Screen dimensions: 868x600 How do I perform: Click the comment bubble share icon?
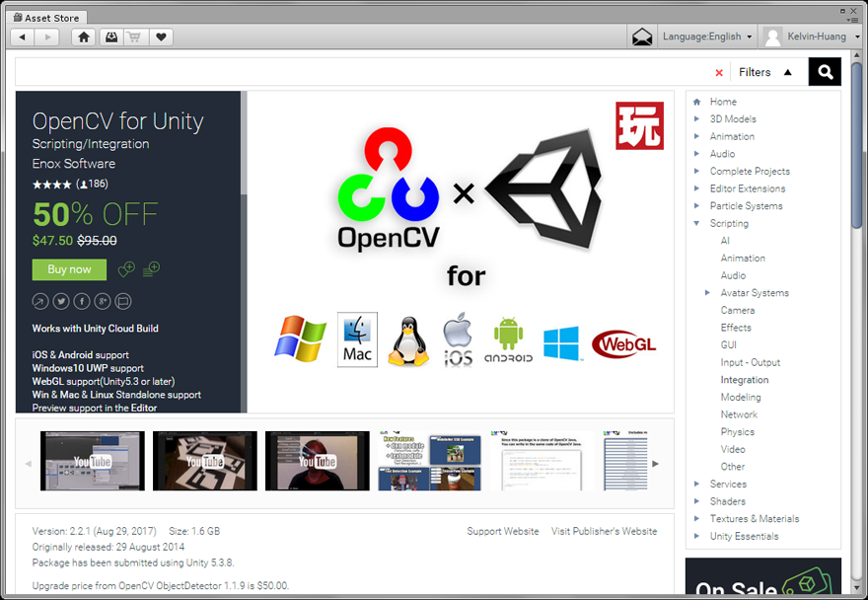click(x=123, y=301)
